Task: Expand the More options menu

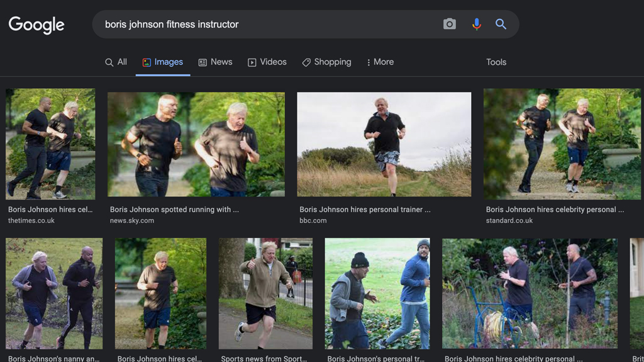Action: click(380, 62)
